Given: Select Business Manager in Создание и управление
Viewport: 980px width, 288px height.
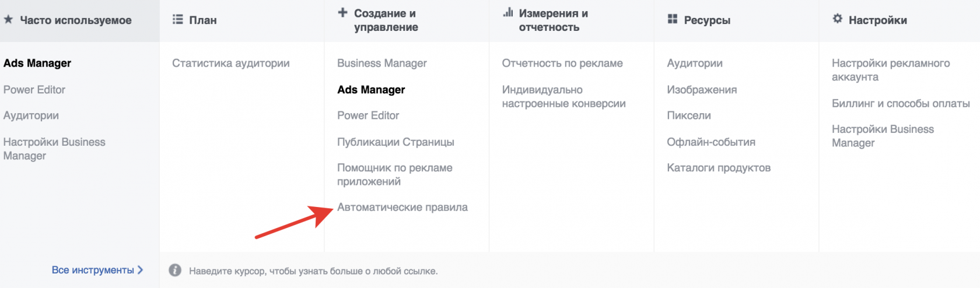Looking at the screenshot, I should (x=381, y=63).
